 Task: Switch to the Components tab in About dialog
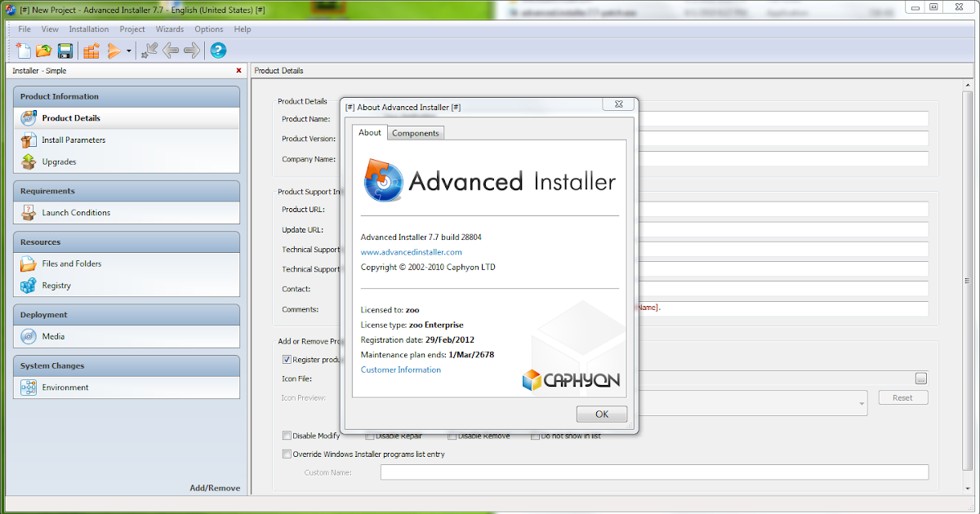point(416,133)
